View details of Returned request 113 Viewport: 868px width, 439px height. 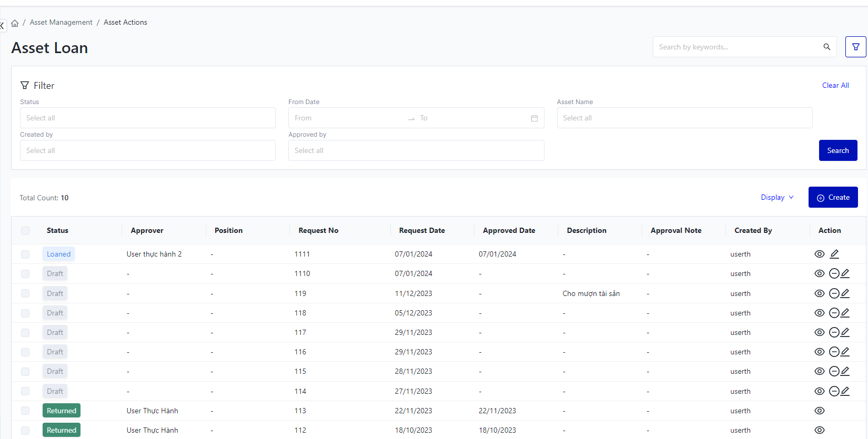coord(819,411)
